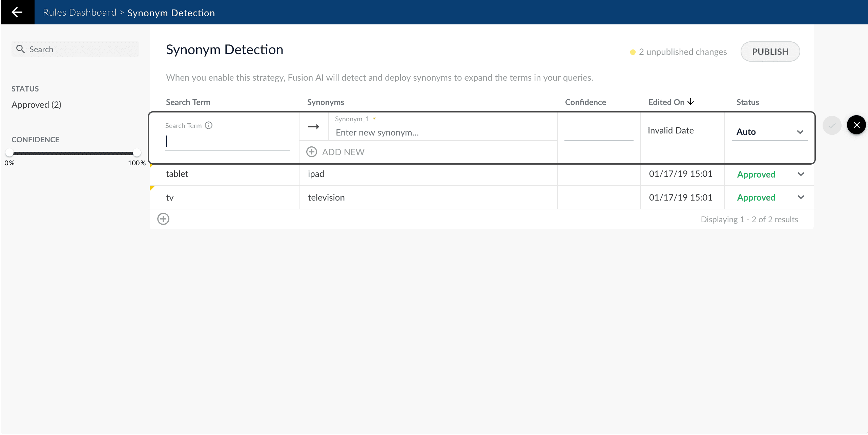Click the 100% confidence slider handle
Screen dimensions: 868x435
point(137,152)
